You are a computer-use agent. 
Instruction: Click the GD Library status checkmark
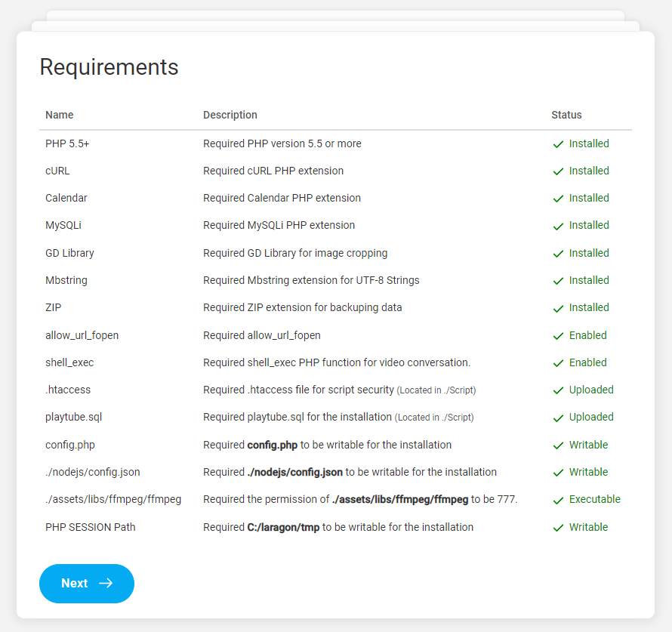(558, 254)
